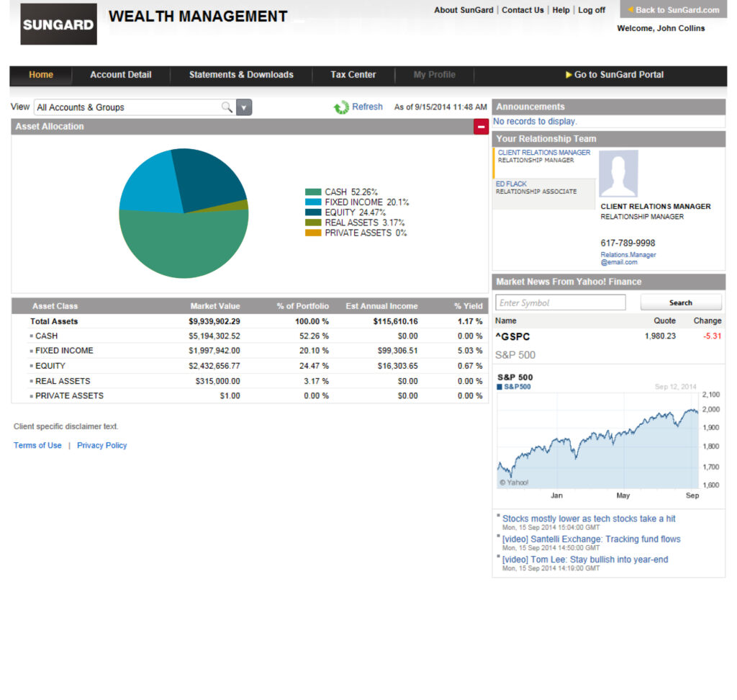Click the Client Relations Manager avatar photo
The image size is (737, 700).
(x=618, y=173)
